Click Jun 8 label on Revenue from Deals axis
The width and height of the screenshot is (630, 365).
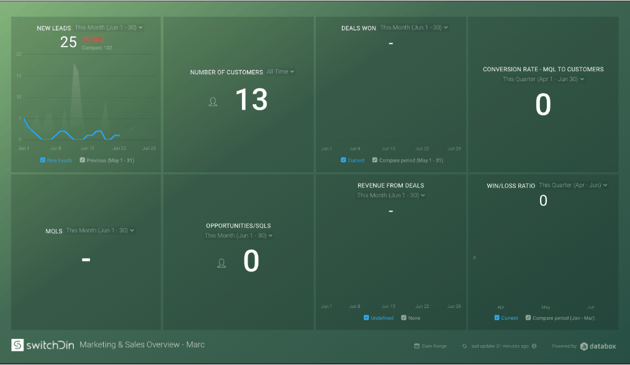coord(355,306)
